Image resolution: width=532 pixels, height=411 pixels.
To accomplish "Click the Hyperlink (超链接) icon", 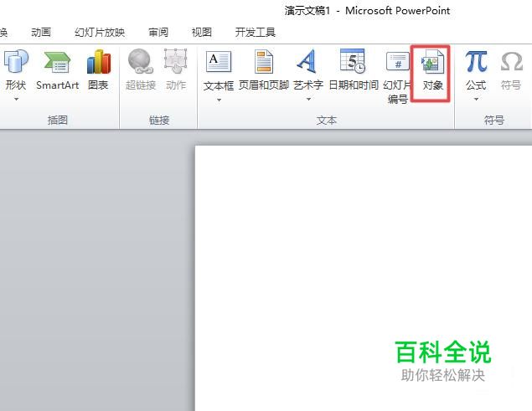I will [140, 61].
